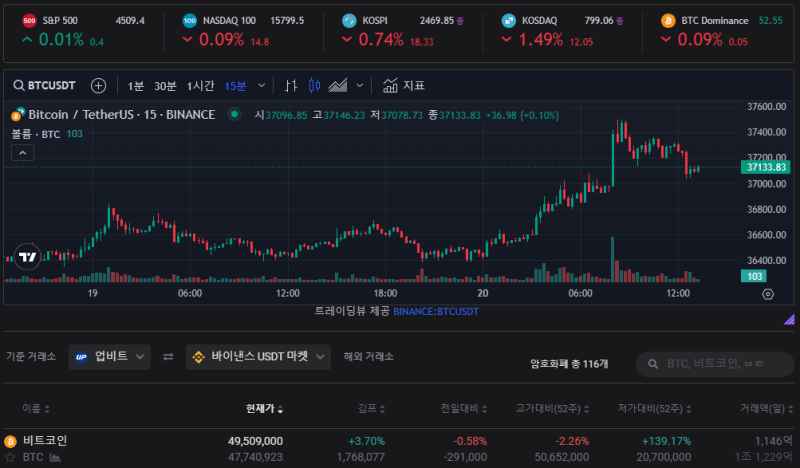Image resolution: width=800 pixels, height=468 pixels.
Task: Add a symbol to compare with plus icon
Action: coord(98,86)
